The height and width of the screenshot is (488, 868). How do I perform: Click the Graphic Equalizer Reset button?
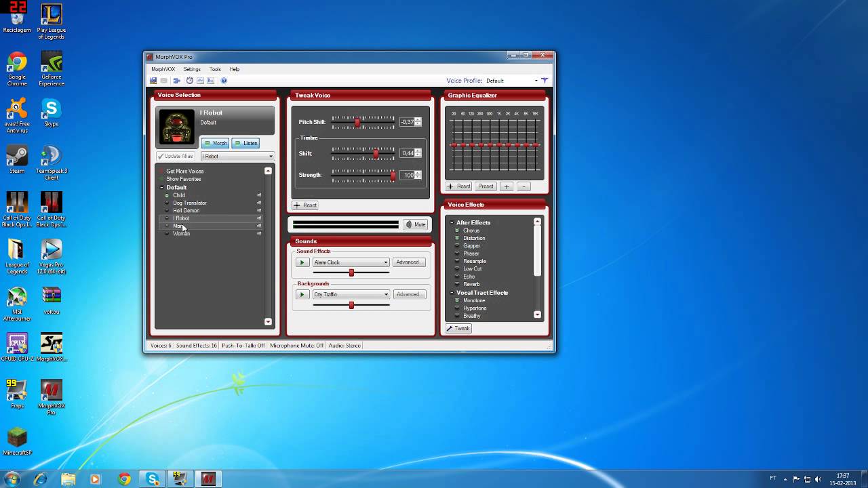458,186
